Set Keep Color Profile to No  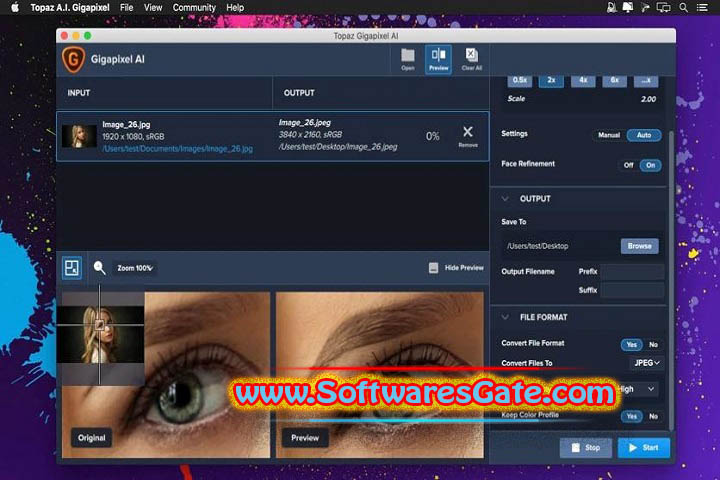(653, 416)
